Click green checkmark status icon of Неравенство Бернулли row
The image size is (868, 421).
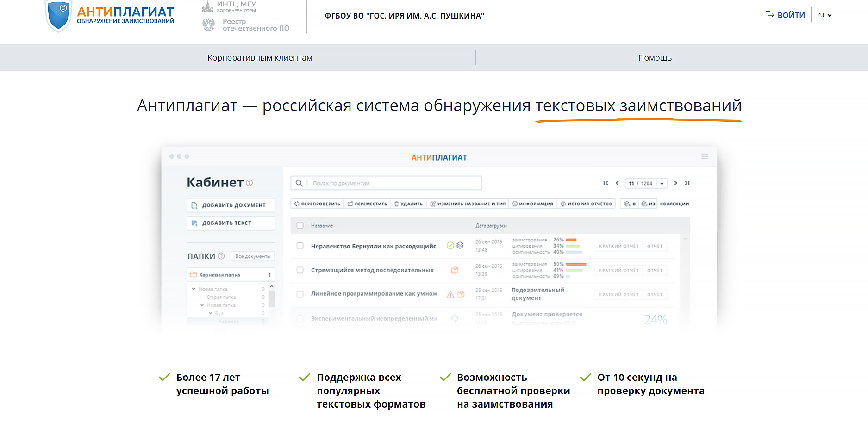click(x=450, y=246)
